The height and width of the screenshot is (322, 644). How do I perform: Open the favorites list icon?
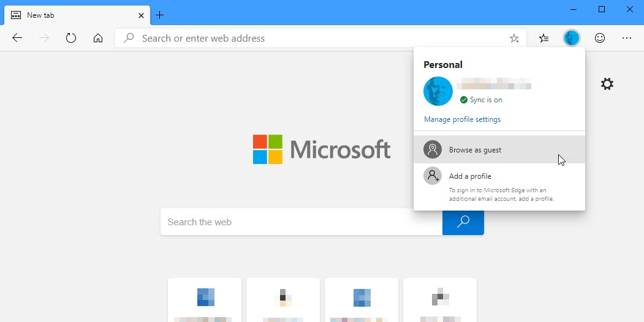[544, 39]
